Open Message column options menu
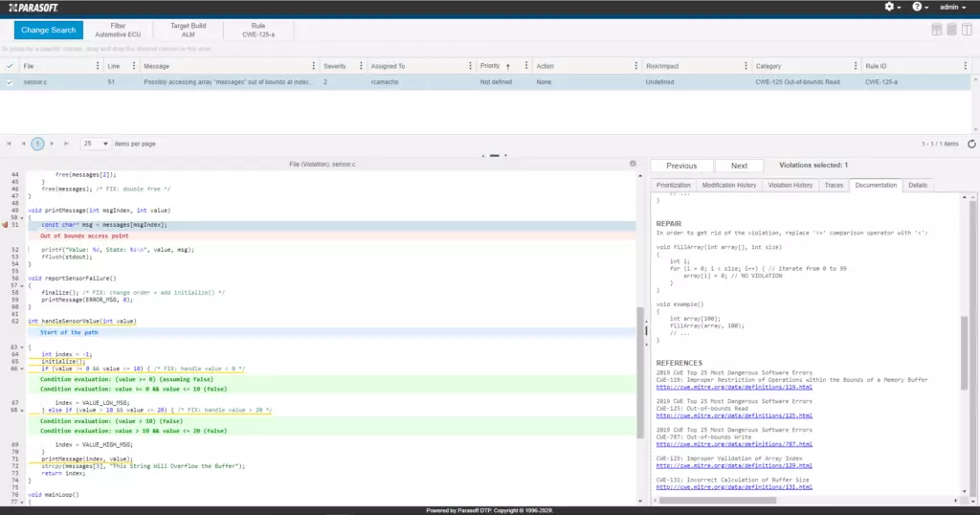This screenshot has width=980, height=515. tap(313, 66)
